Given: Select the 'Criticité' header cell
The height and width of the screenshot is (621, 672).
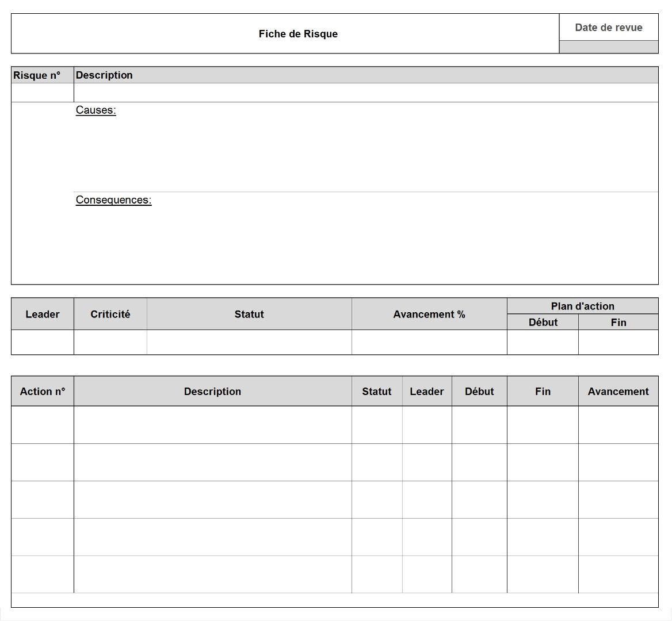Looking at the screenshot, I should [110, 314].
